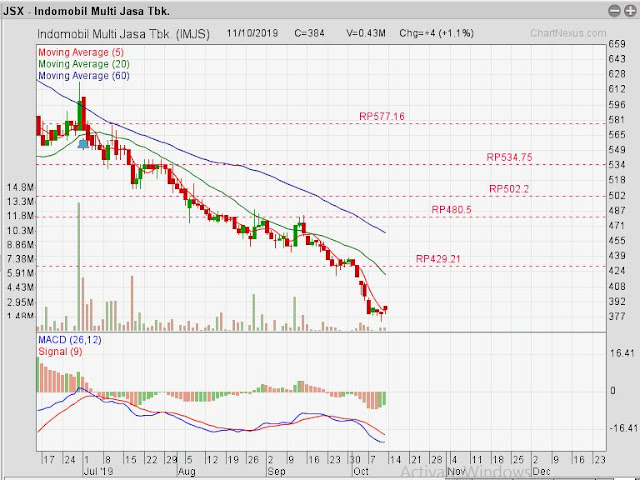
Task: Click the RP502.2 price level label
Action: click(x=509, y=189)
